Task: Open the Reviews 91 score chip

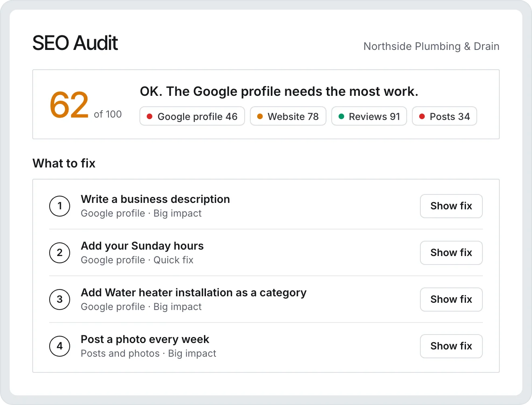Action: 369,116
